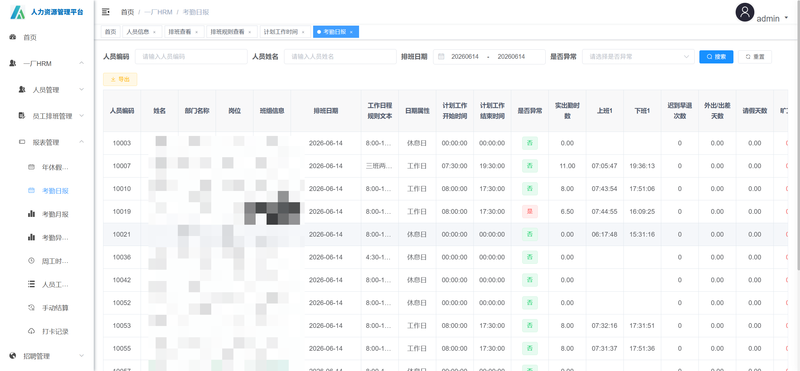This screenshot has width=800, height=371.
Task: Click the 6.50 attendance hours cell
Action: pos(567,211)
